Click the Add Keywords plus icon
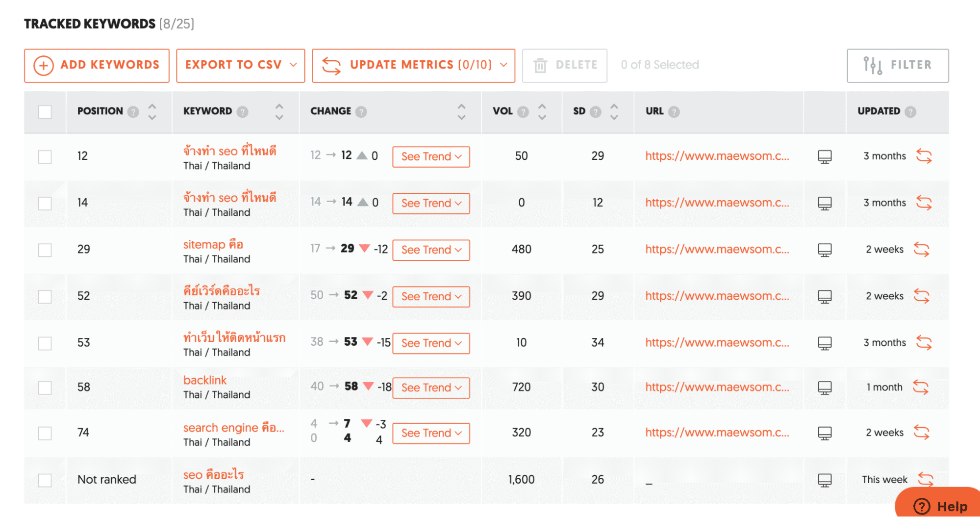 point(44,65)
